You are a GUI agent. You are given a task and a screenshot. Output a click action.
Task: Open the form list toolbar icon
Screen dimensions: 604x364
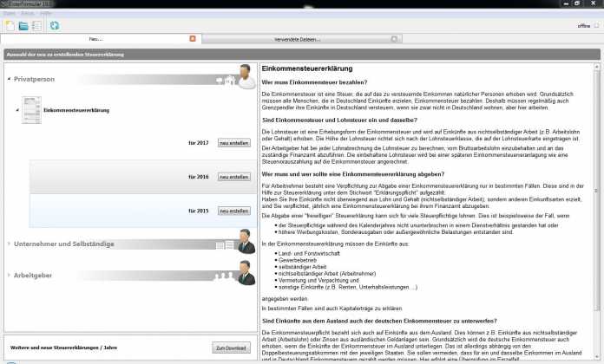pyautogui.click(x=37, y=26)
